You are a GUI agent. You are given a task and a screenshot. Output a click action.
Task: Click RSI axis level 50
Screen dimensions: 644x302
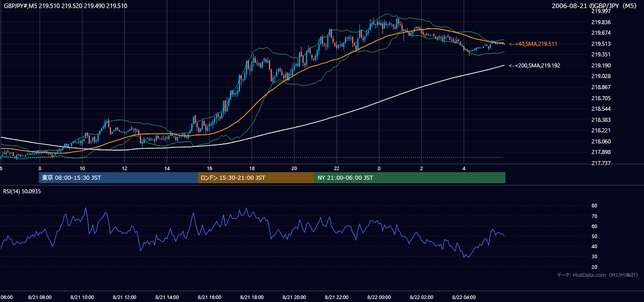point(594,237)
